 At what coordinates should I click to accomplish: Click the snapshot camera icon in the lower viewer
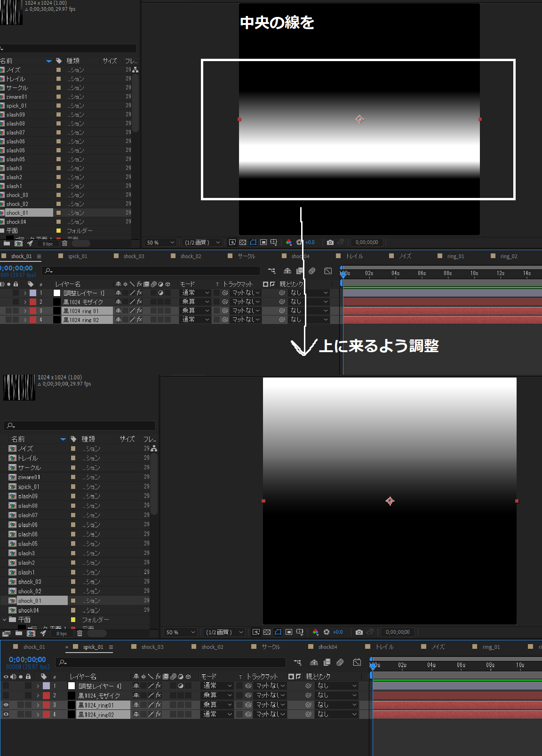pos(359,632)
